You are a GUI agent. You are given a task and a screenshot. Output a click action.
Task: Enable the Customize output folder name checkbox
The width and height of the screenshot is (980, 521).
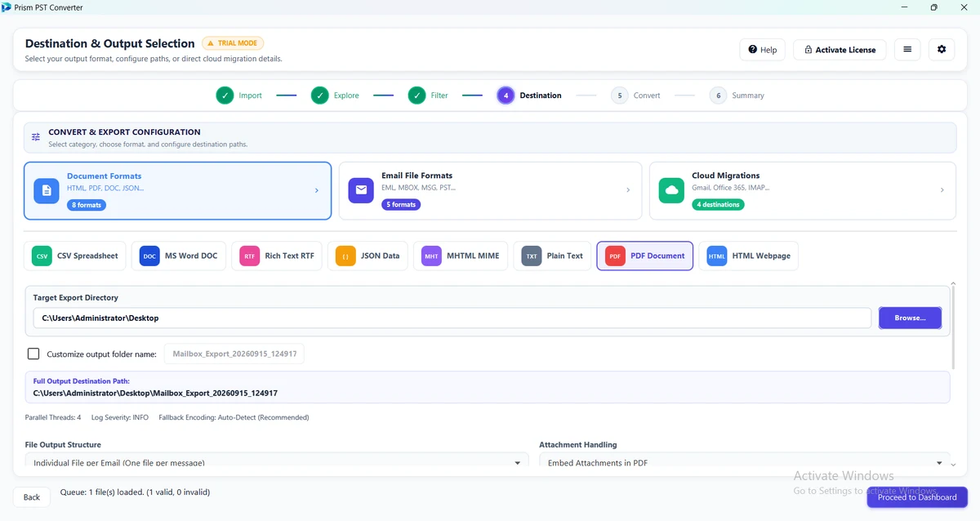(33, 354)
